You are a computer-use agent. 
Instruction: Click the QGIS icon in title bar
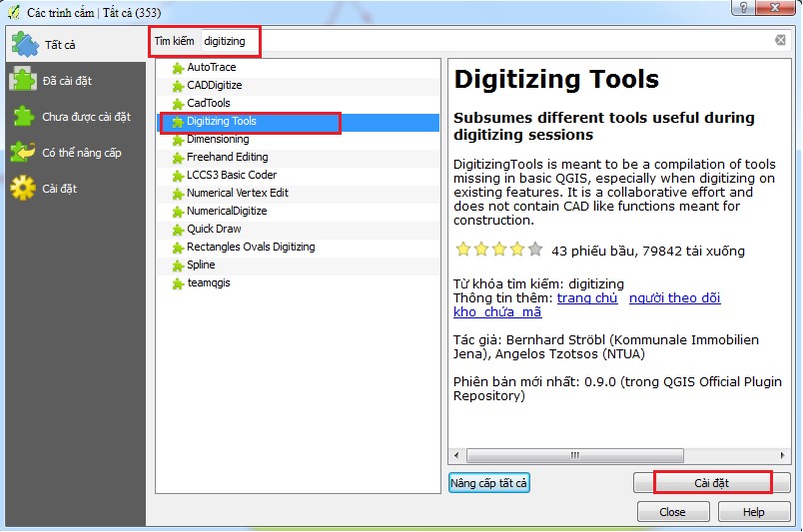(14, 12)
